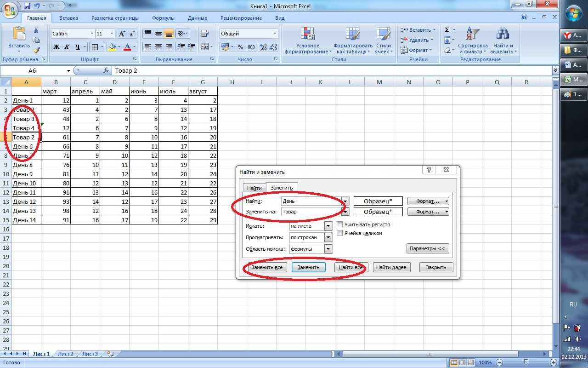Open the Формулы ribbon tab
588x368 pixels.
(163, 18)
